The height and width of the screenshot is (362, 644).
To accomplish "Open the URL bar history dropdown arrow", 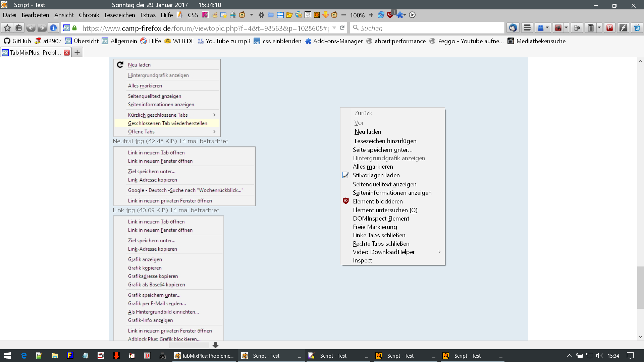I will (x=334, y=28).
